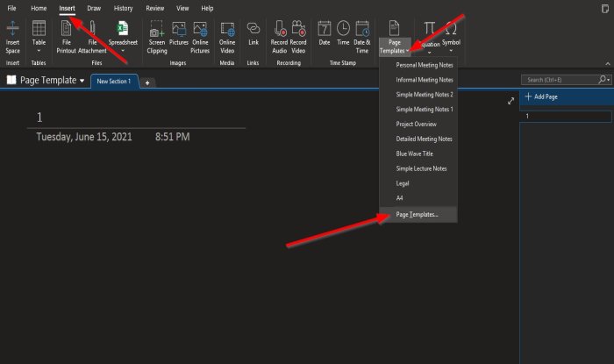Click the Link icon
The width and height of the screenshot is (614, 364).
pos(253,28)
